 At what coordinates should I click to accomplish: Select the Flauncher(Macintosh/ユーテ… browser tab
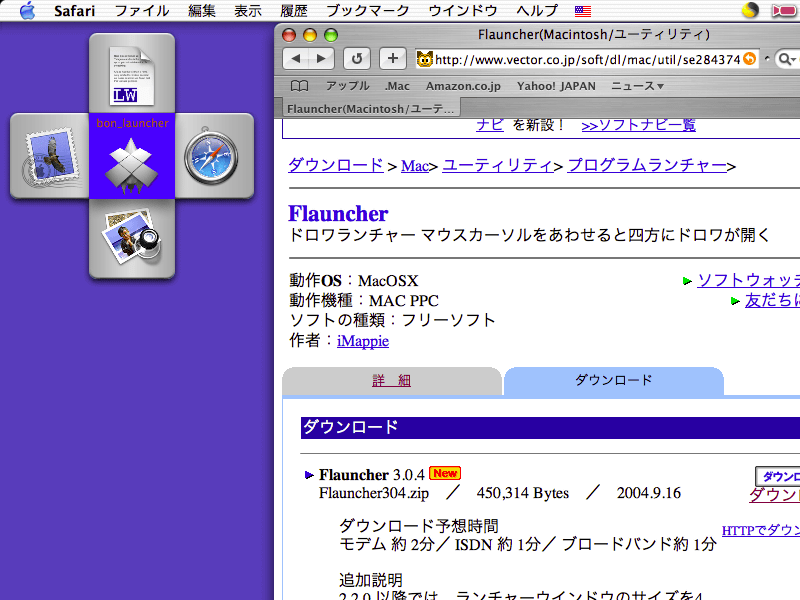pyautogui.click(x=369, y=109)
